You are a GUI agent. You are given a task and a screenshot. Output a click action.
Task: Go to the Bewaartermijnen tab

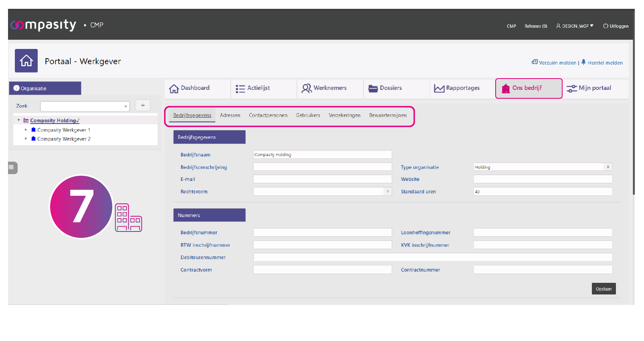point(388,115)
